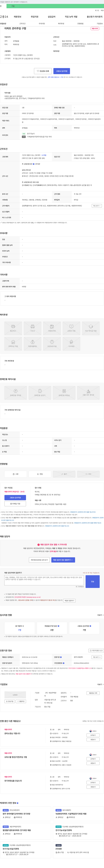104x868 pixels.
Task: Click 고용24 입사지원 button below job summary
Action: click(x=62, y=71)
